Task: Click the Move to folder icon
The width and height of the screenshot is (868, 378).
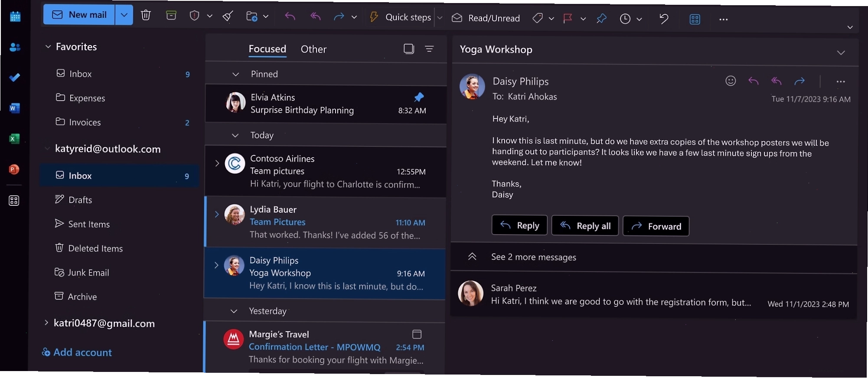Action: (252, 16)
